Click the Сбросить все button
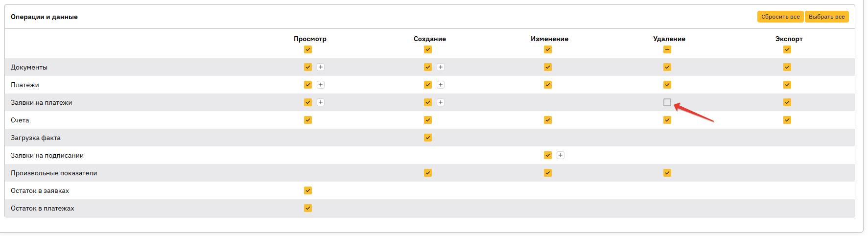This screenshot has width=868, height=236. point(780,17)
